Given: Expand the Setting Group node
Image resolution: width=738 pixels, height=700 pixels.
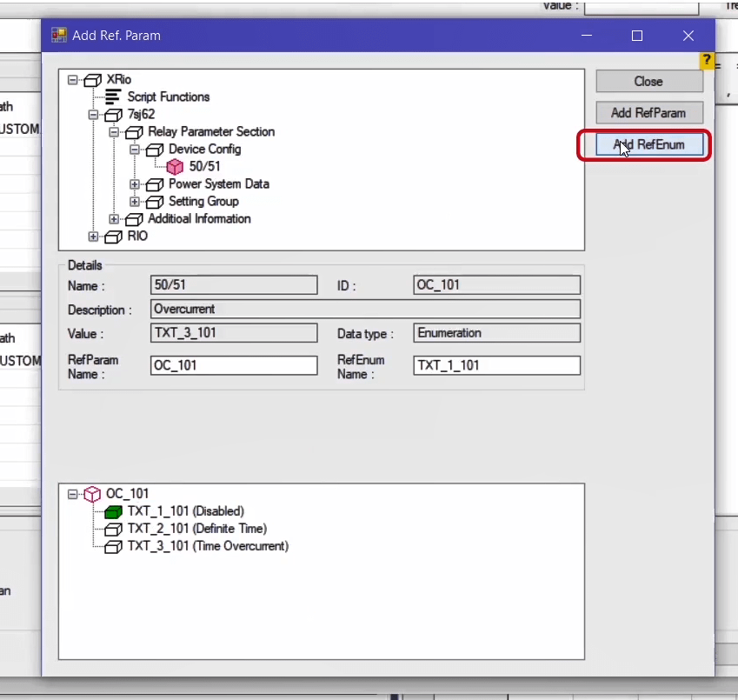Looking at the screenshot, I should pyautogui.click(x=135, y=202).
